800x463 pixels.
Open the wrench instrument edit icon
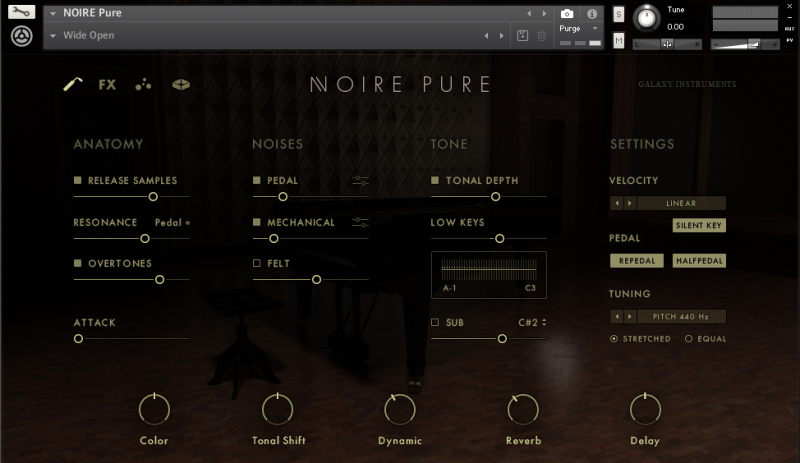click(x=21, y=12)
